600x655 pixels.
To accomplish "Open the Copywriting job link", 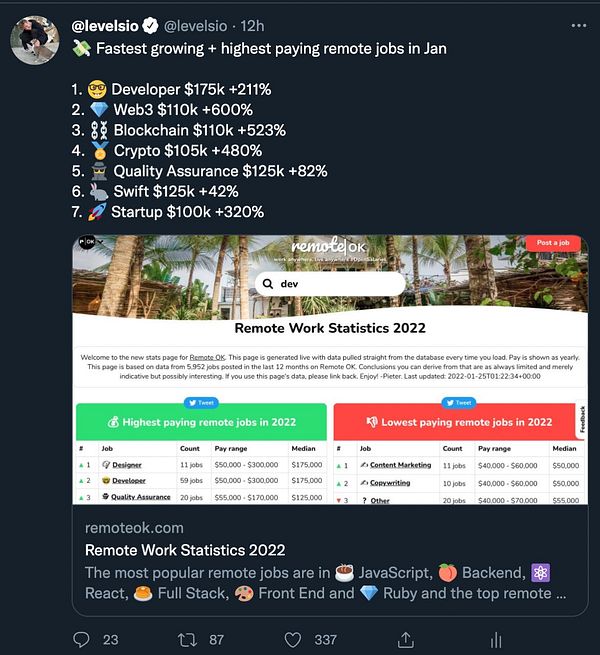I will click(x=390, y=482).
